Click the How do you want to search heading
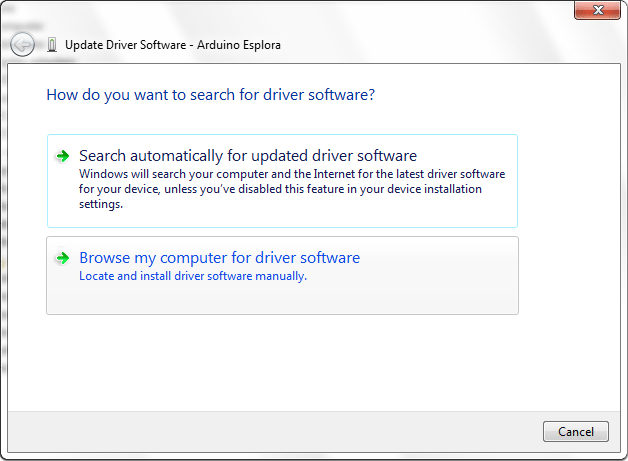Screen dimensions: 628x461 click(x=211, y=95)
